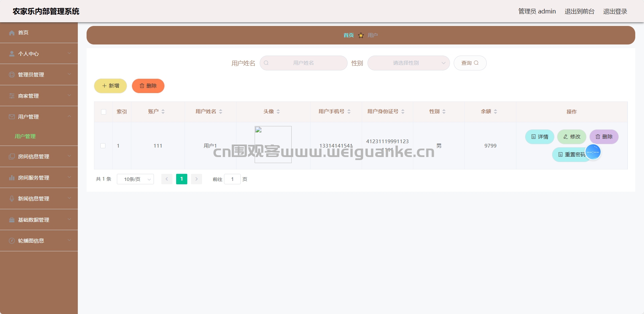Image resolution: width=644 pixels, height=314 pixels.
Task: Go to next page with right arrow
Action: [x=196, y=179]
